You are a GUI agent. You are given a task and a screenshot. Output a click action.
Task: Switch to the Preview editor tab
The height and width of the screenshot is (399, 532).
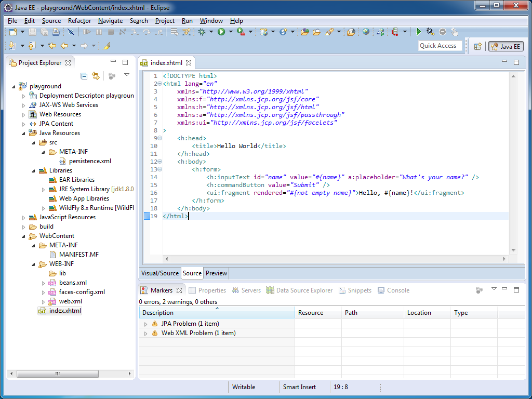[216, 273]
